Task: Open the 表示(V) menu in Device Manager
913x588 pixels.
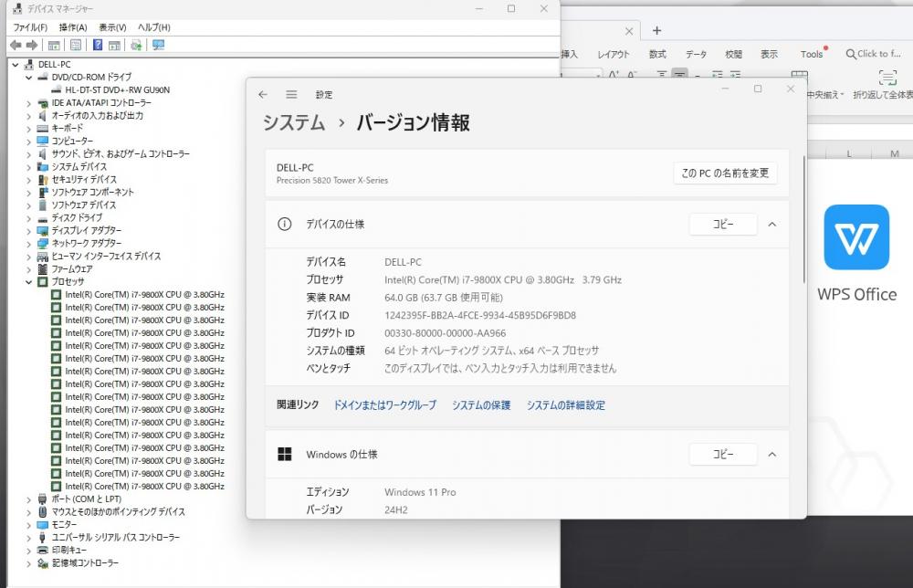Action: point(112,27)
